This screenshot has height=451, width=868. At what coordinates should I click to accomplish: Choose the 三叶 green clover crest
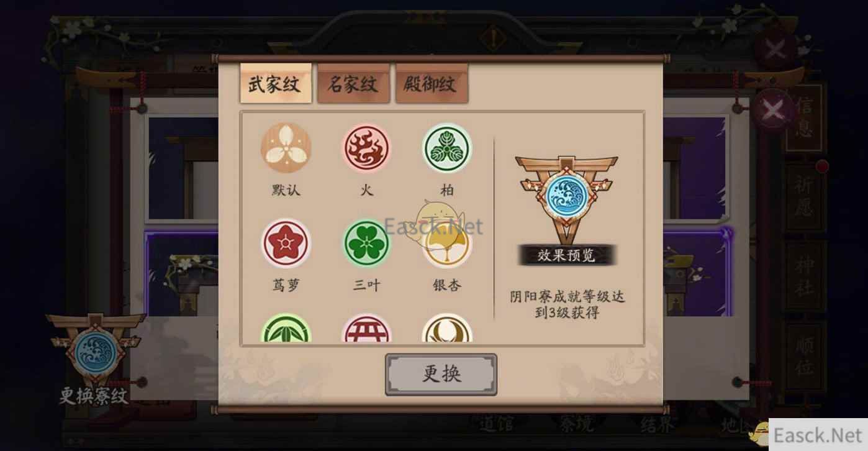(x=366, y=242)
